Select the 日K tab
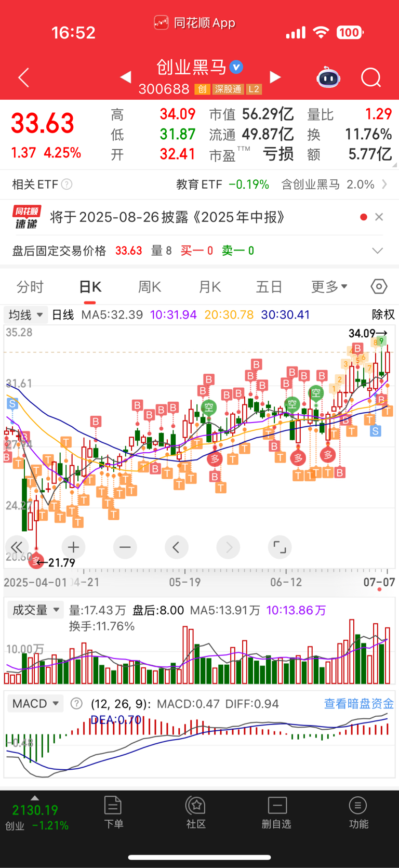 [x=90, y=286]
